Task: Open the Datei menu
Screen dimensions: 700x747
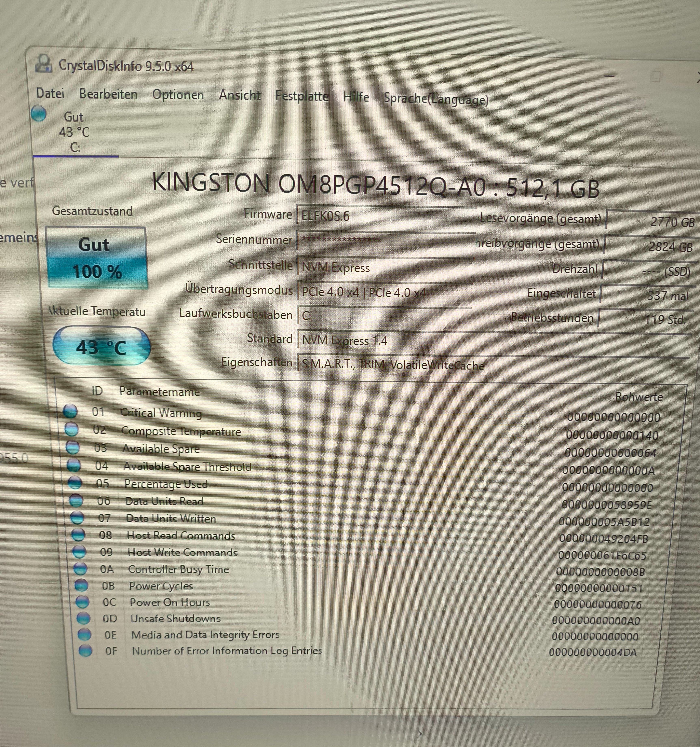Action: pos(50,93)
